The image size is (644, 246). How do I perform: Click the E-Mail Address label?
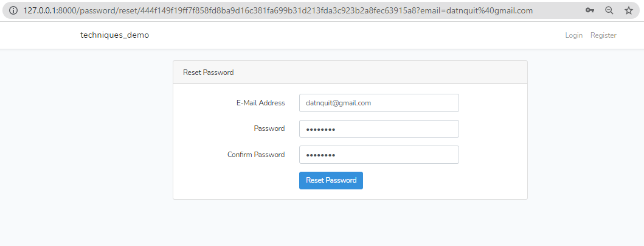260,103
